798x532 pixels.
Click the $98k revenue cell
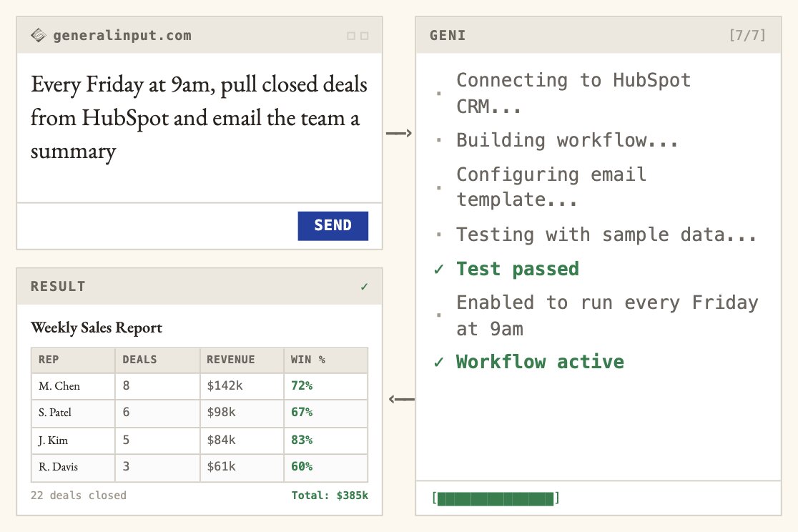click(242, 413)
